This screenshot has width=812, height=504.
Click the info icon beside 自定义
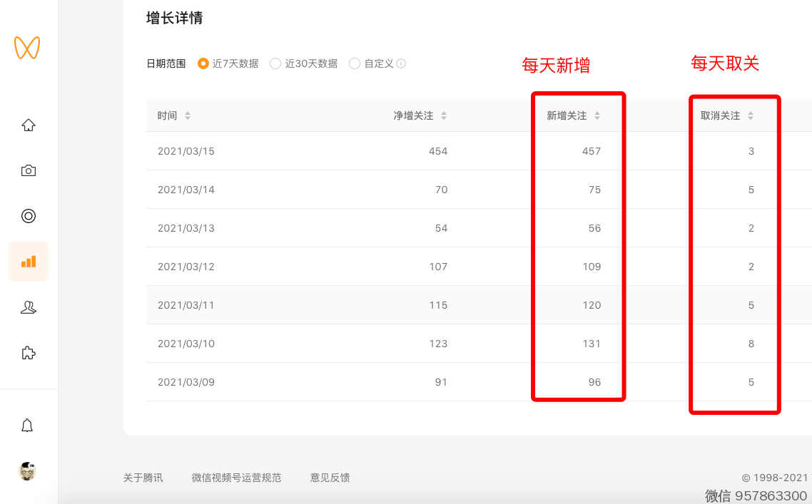(401, 63)
